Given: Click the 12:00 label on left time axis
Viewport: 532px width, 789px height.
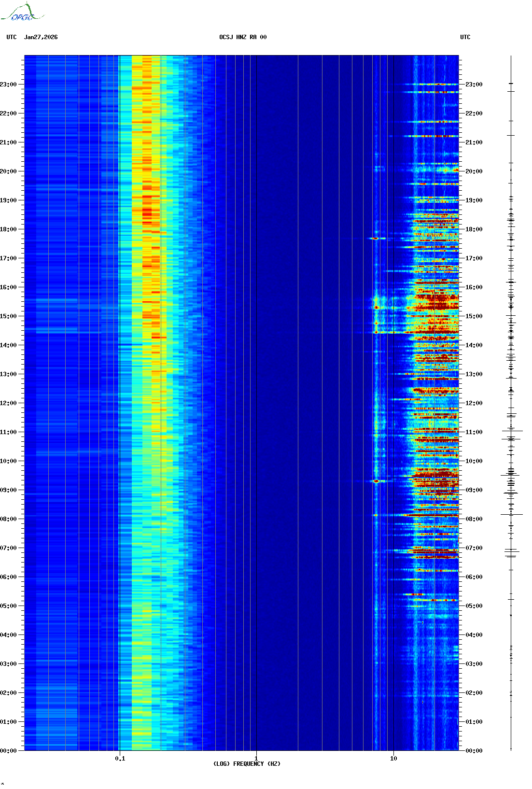Looking at the screenshot, I should click(9, 403).
